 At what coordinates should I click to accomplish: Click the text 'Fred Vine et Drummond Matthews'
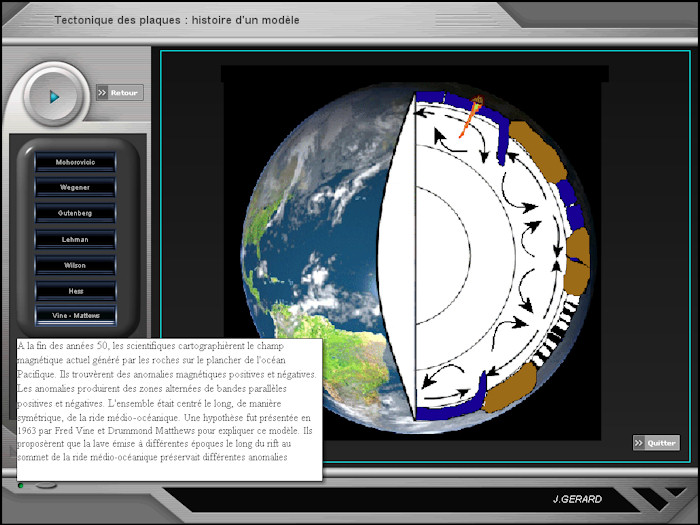(125, 431)
